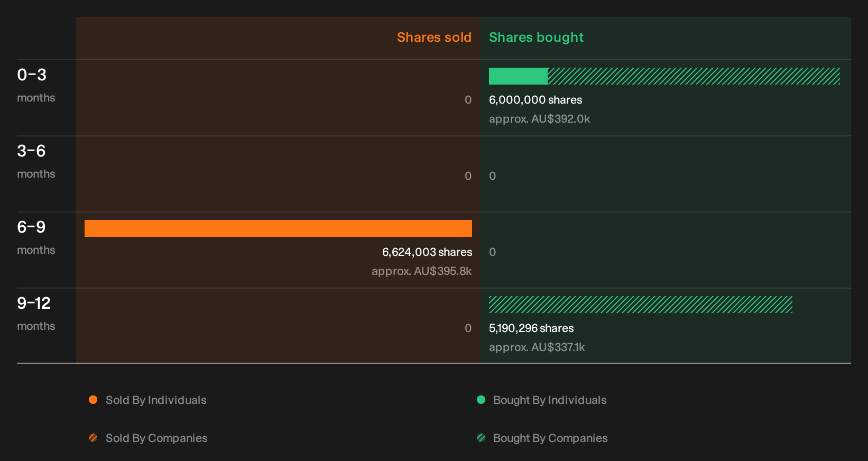Select the Bought By Individuals legend label

tap(550, 400)
